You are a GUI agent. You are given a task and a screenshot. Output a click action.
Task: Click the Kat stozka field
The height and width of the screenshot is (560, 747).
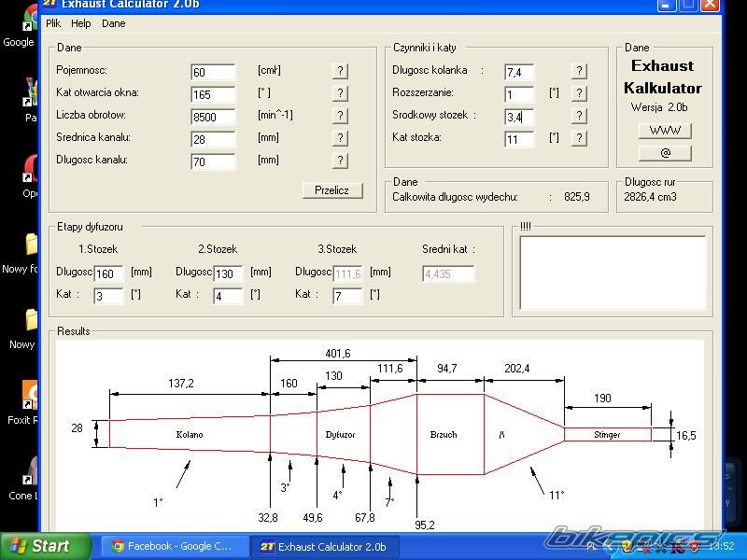pyautogui.click(x=519, y=139)
